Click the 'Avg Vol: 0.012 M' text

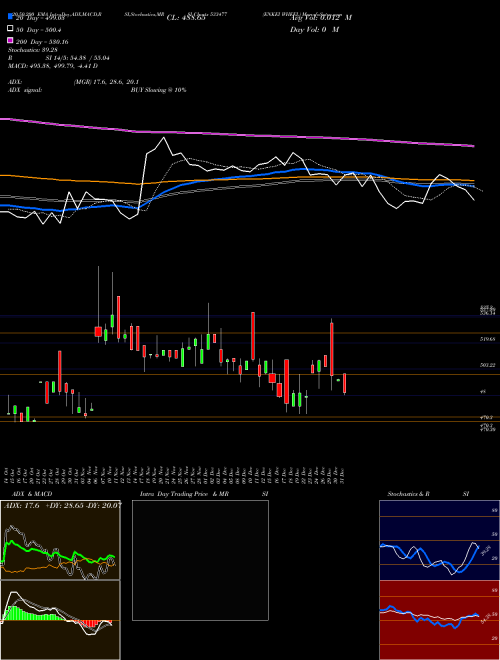(x=321, y=18)
